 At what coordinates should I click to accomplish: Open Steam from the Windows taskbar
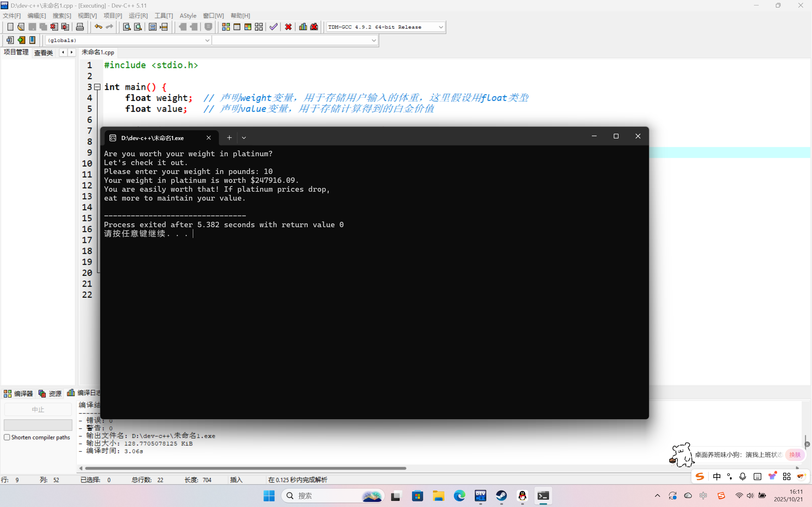(501, 496)
